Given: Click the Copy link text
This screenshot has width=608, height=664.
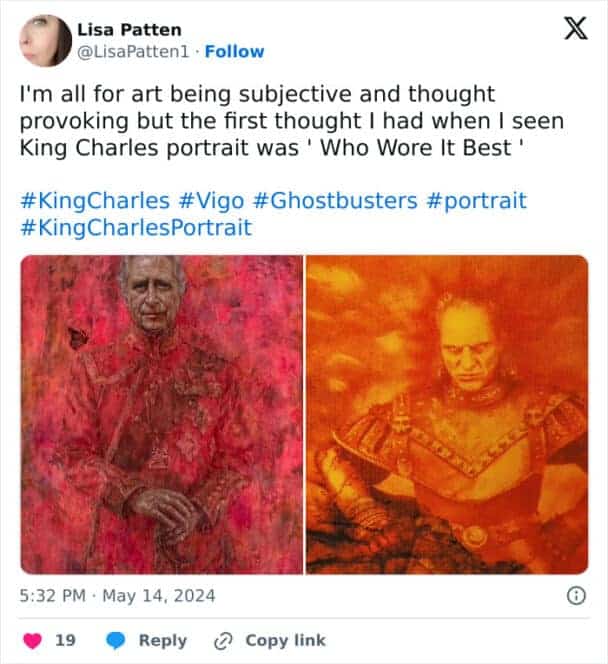Looking at the screenshot, I should (x=285, y=640).
